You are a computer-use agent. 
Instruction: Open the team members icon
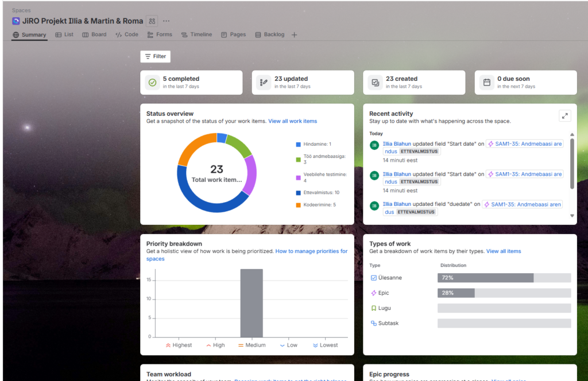152,21
